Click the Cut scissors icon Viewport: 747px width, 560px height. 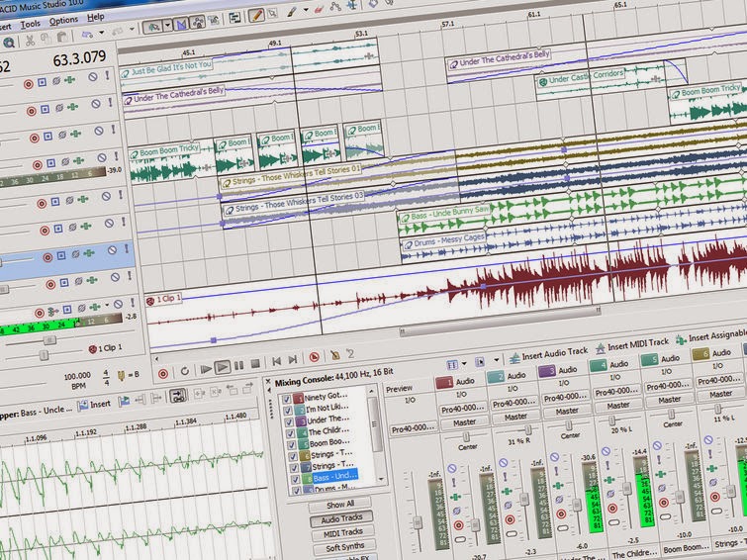(30, 40)
